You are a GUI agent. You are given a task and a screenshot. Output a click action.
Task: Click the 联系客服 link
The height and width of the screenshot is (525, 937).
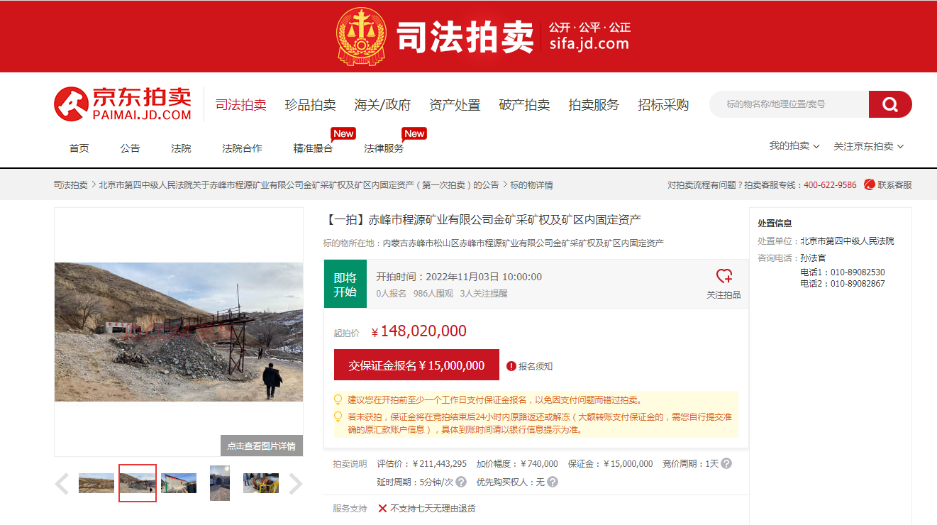[x=895, y=185]
